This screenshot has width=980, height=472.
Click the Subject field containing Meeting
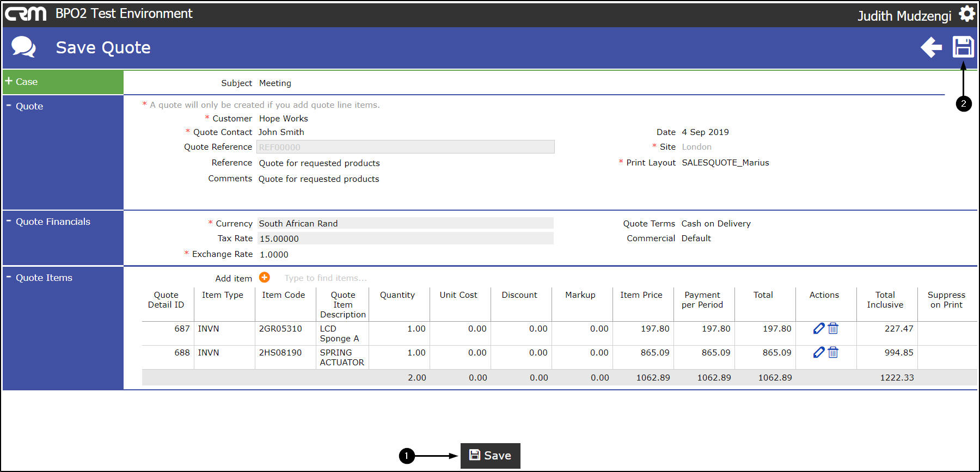(275, 83)
